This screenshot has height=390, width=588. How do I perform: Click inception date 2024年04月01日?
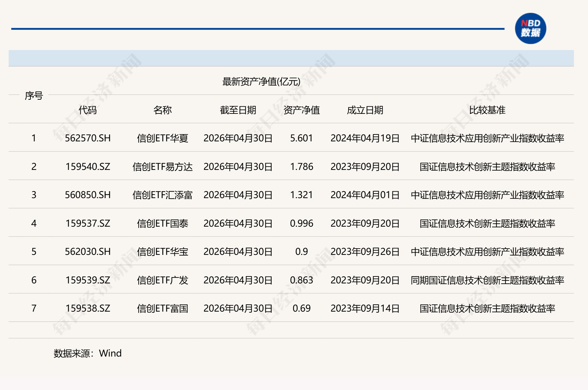[x=365, y=195]
